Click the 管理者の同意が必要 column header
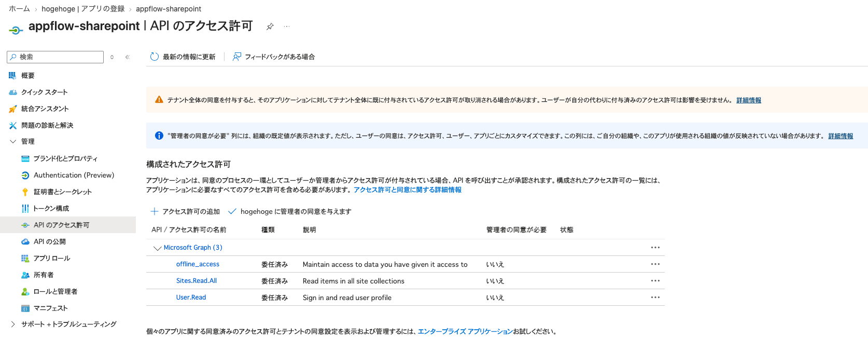 (x=516, y=229)
